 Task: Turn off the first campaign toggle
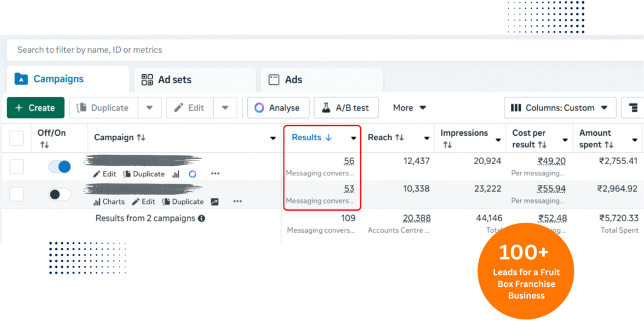coord(60,167)
